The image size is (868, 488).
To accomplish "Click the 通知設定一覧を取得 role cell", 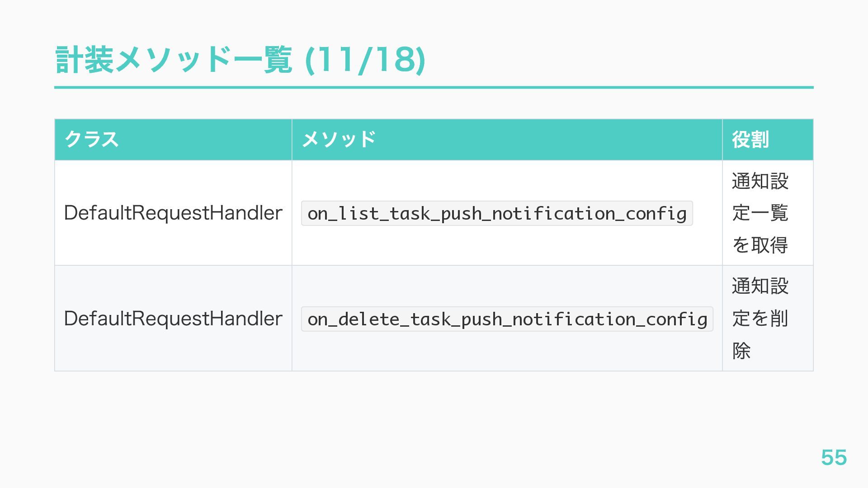I will coord(760,213).
